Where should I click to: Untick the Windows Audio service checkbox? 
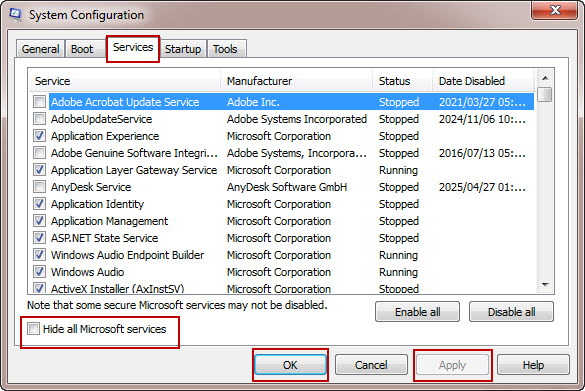[x=39, y=272]
